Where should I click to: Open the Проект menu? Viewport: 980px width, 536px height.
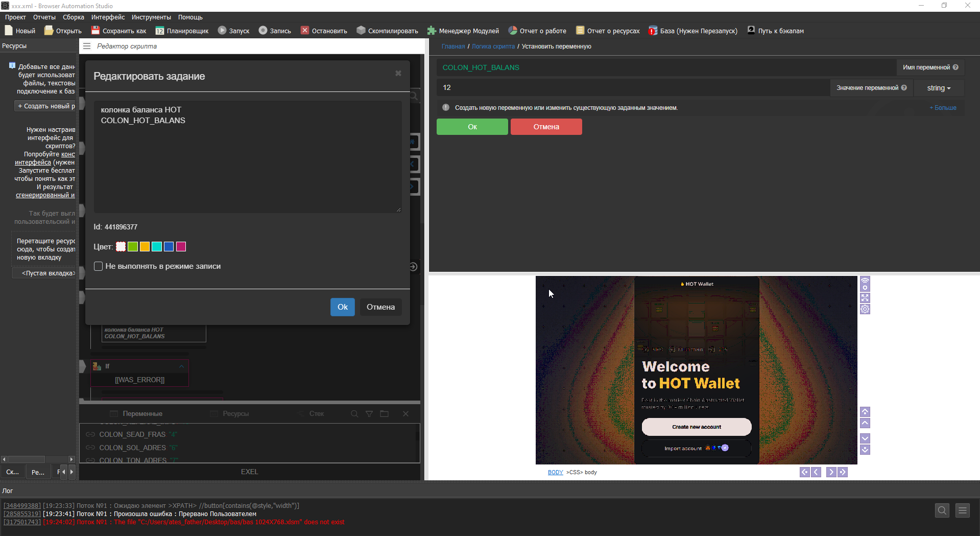coord(15,17)
